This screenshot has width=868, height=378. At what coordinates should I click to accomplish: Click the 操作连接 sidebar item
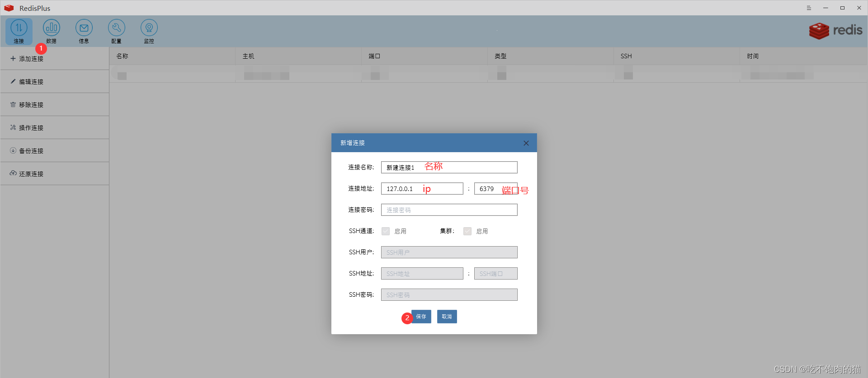(54, 128)
